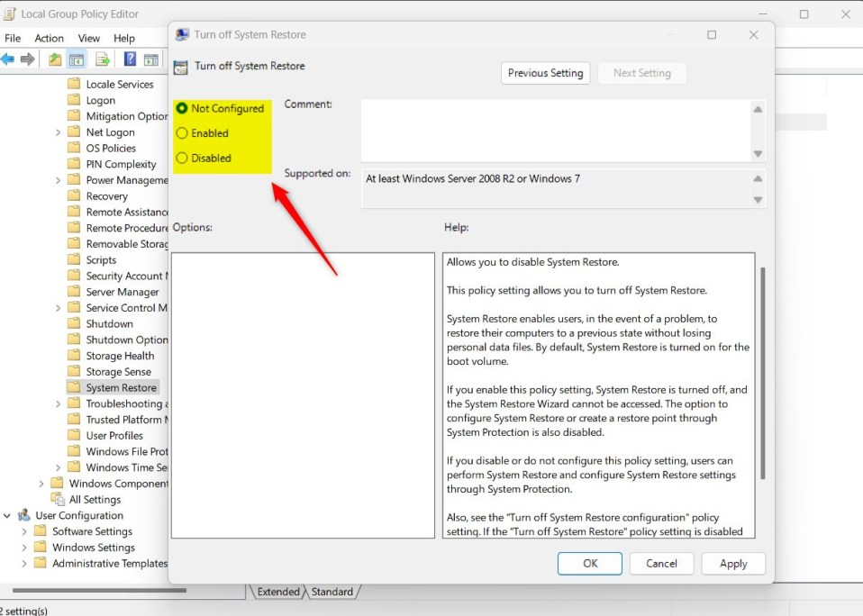Select the Remote Assistance tree item
Image resolution: width=863 pixels, height=616 pixels.
pyautogui.click(x=127, y=212)
